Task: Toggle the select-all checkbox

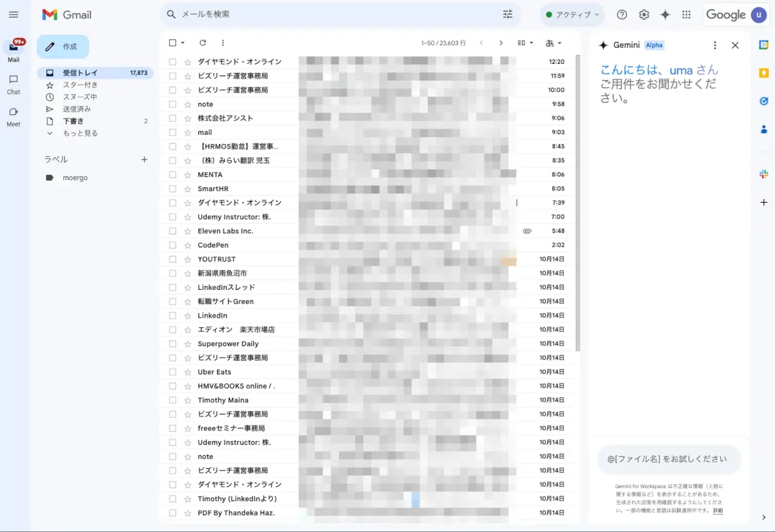Action: 172,43
